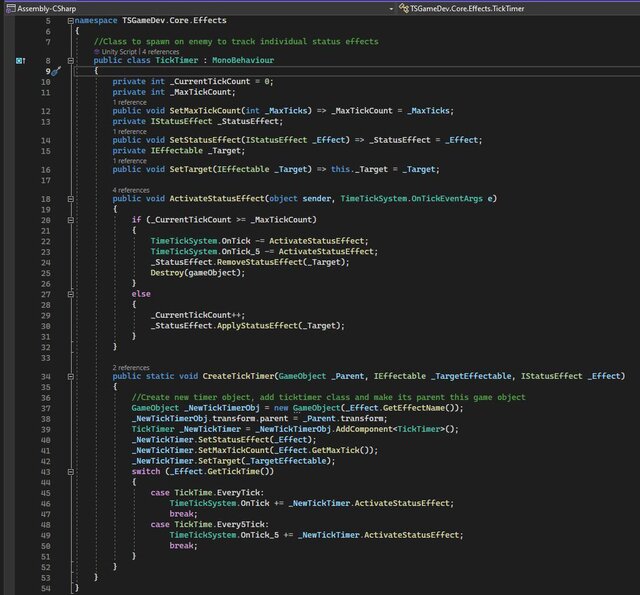
Task: Click GetTickTime call in switch statement
Action: (x=240, y=472)
